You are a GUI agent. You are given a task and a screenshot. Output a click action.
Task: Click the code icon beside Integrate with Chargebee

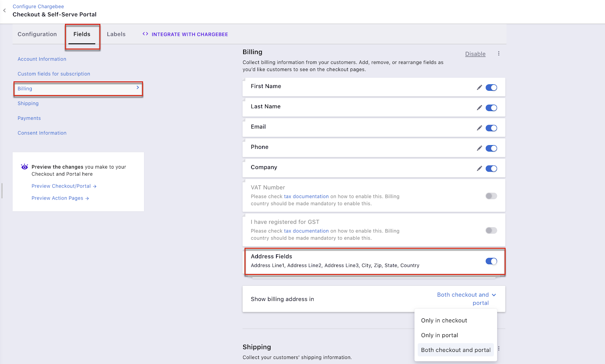click(145, 34)
